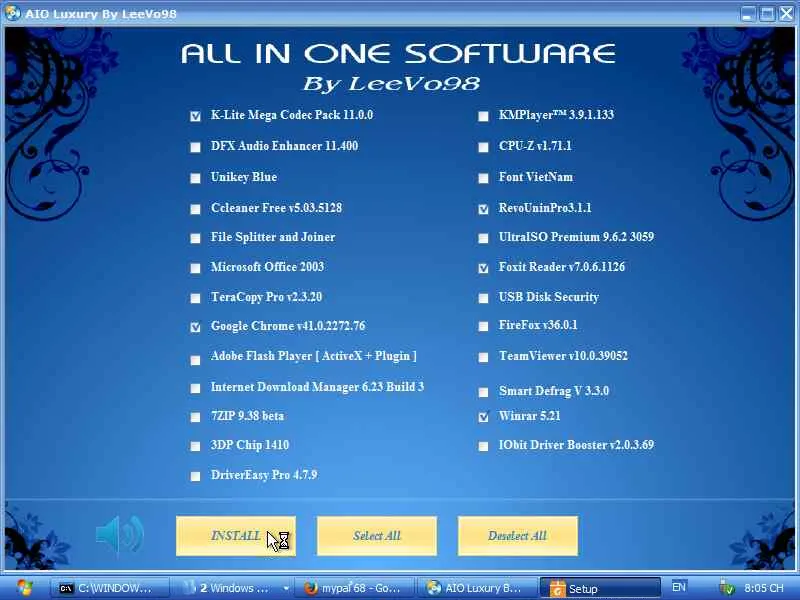Click the network tray icon
Image resolution: width=800 pixels, height=600 pixels.
(x=727, y=588)
